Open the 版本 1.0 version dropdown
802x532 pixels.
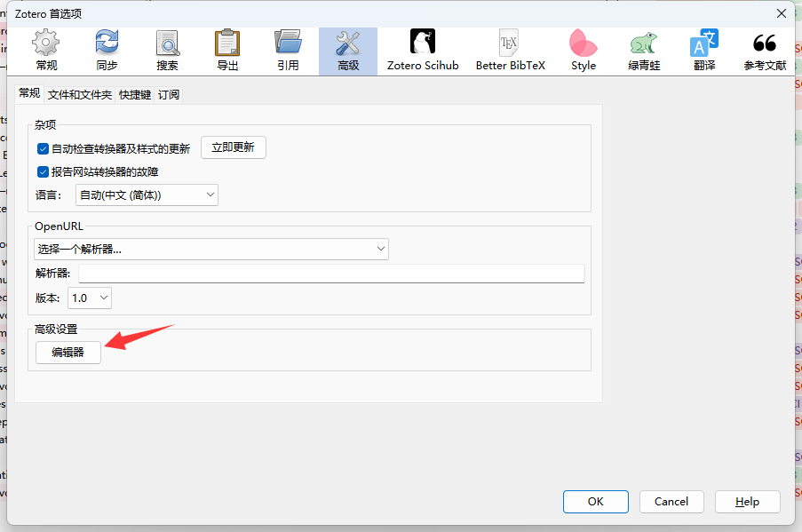click(90, 298)
